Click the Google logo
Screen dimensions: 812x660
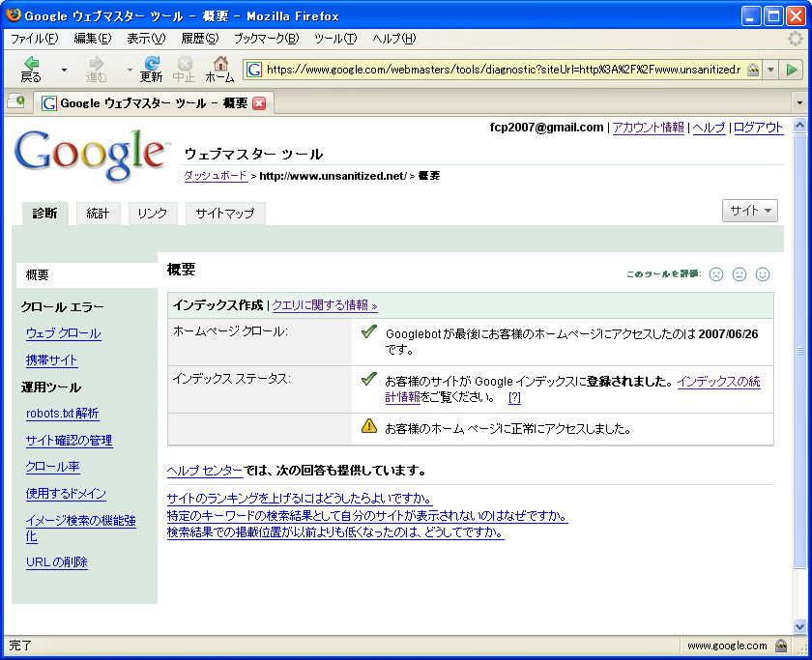click(92, 156)
